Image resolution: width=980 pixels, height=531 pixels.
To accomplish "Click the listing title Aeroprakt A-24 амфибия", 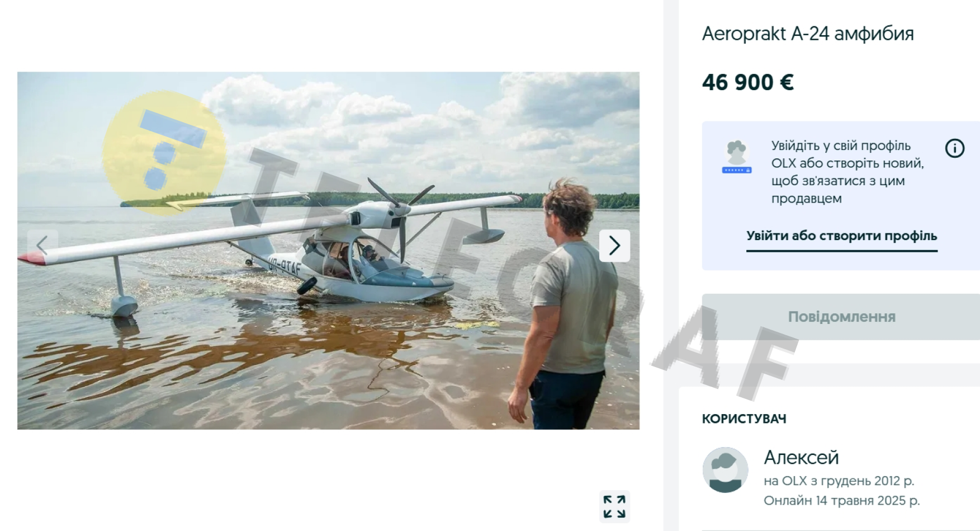I will click(808, 34).
